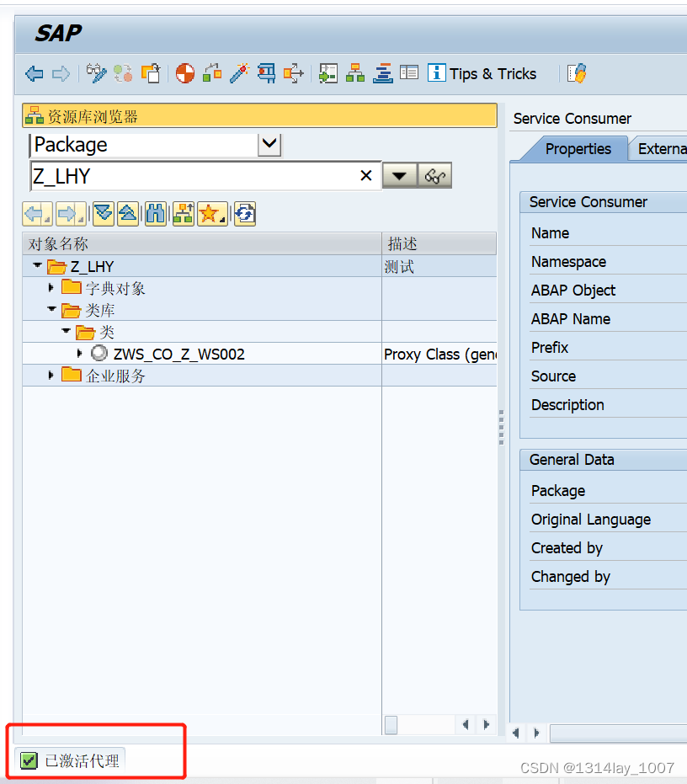Run the Check (red-white circle) icon
The width and height of the screenshot is (687, 784).
pos(185,73)
